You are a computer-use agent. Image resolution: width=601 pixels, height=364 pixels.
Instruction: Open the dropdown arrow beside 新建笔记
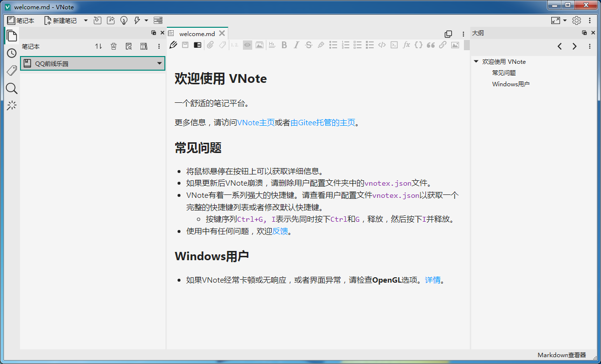coord(85,20)
